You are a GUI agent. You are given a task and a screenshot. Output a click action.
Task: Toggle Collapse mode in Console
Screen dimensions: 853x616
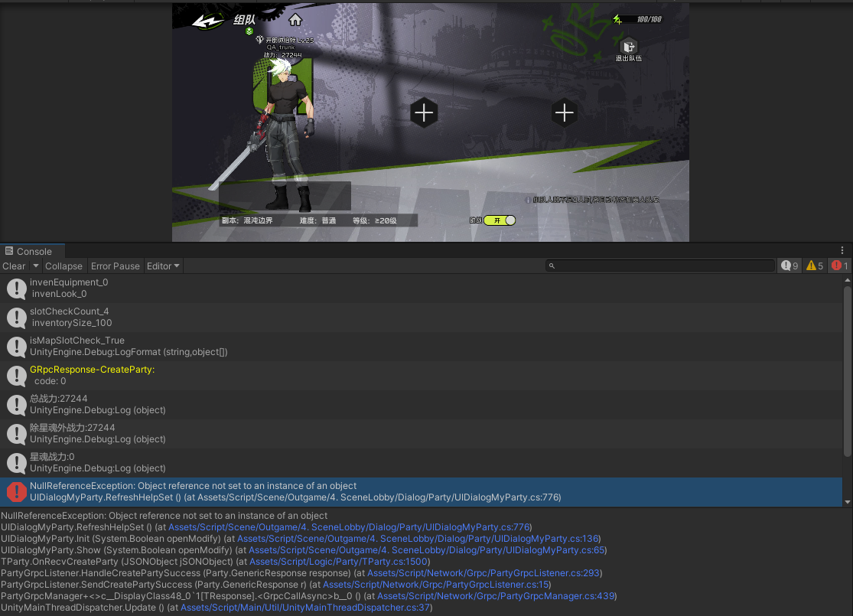click(63, 266)
